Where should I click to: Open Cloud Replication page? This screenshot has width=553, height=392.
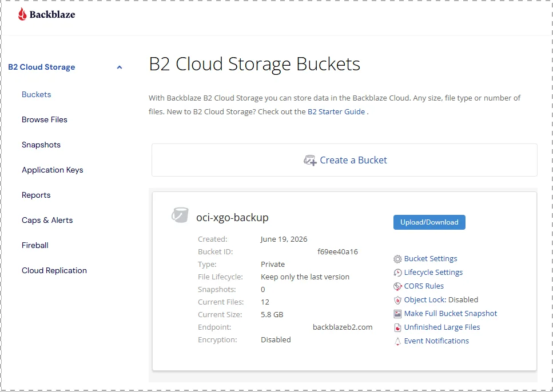[x=54, y=270]
